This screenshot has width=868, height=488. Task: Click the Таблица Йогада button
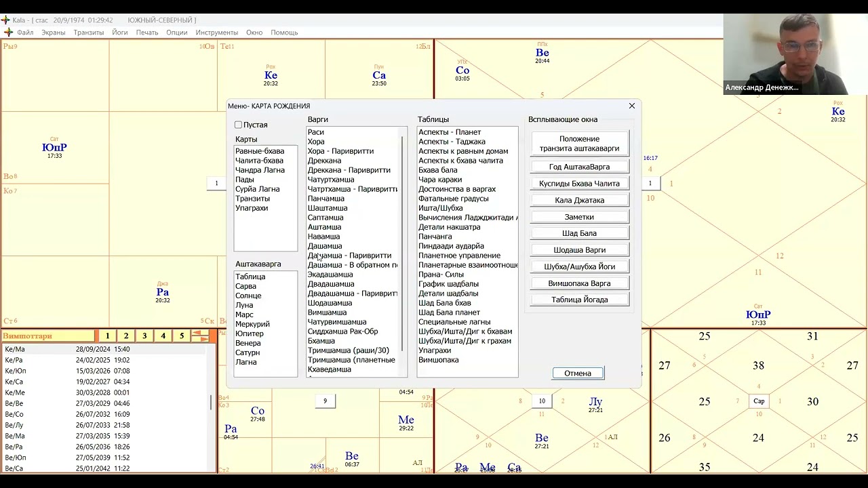pos(579,300)
